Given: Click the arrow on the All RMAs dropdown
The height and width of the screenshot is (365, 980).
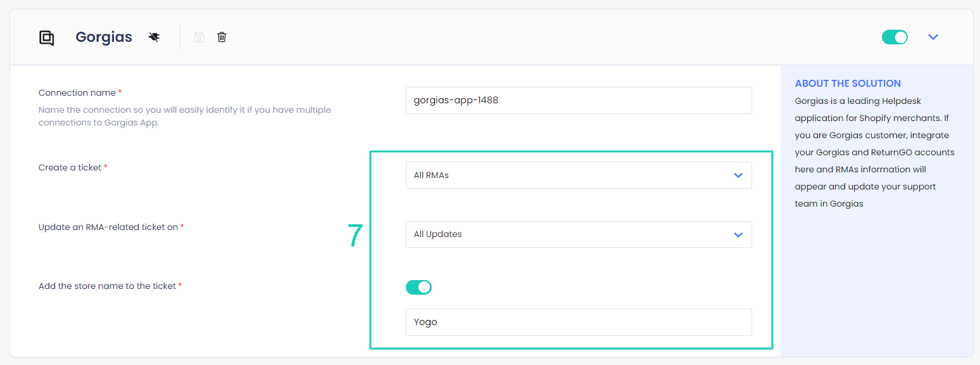Looking at the screenshot, I should pyautogui.click(x=738, y=176).
